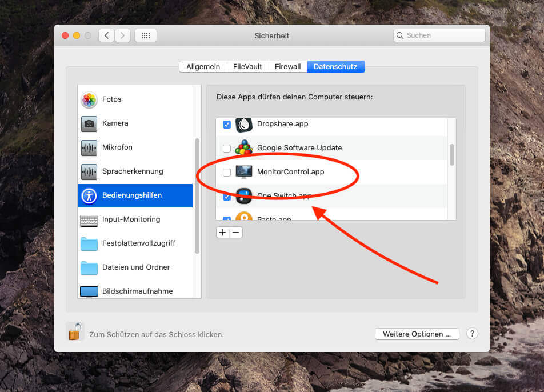Viewport: 544px width, 392px height.
Task: Open the Kamera privacy category
Action: [x=114, y=123]
